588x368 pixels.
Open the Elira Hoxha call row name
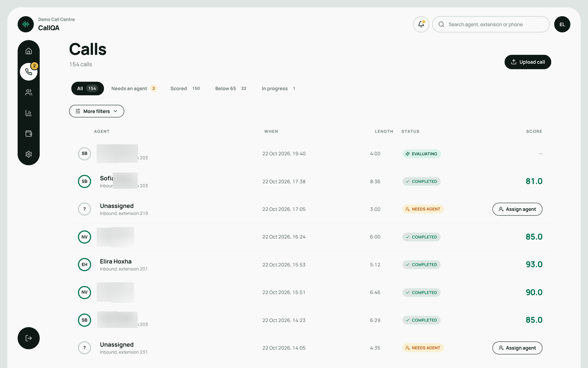[x=116, y=261]
